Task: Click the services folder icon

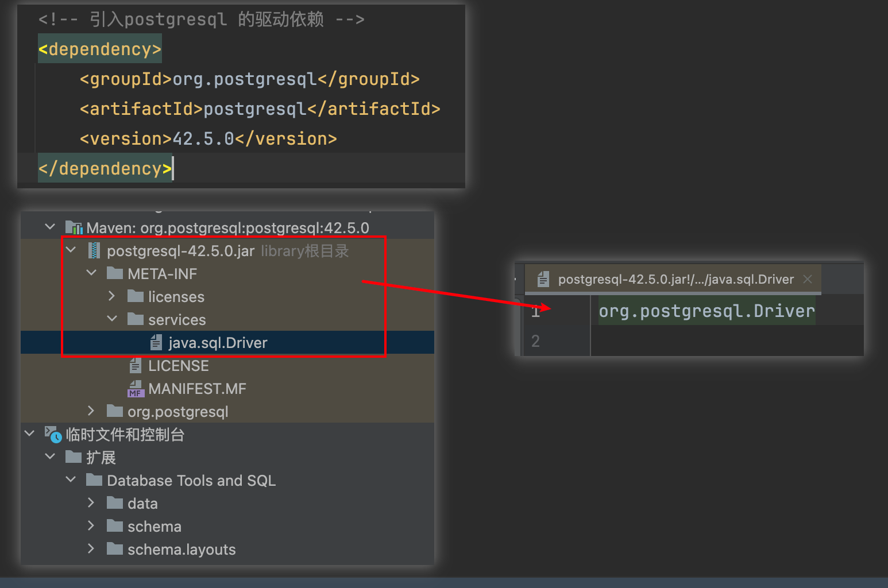Action: click(136, 319)
